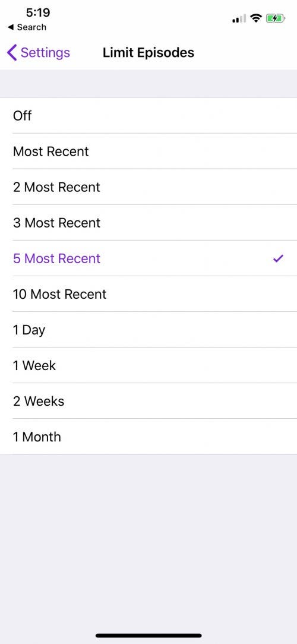Image resolution: width=297 pixels, height=644 pixels.
Task: Select the 1 Week option
Action: (148, 365)
